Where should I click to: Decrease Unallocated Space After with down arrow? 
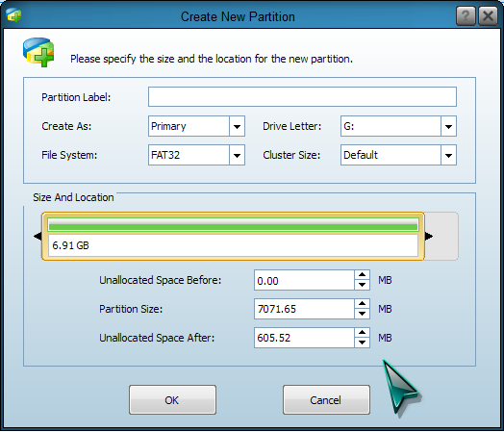(363, 343)
